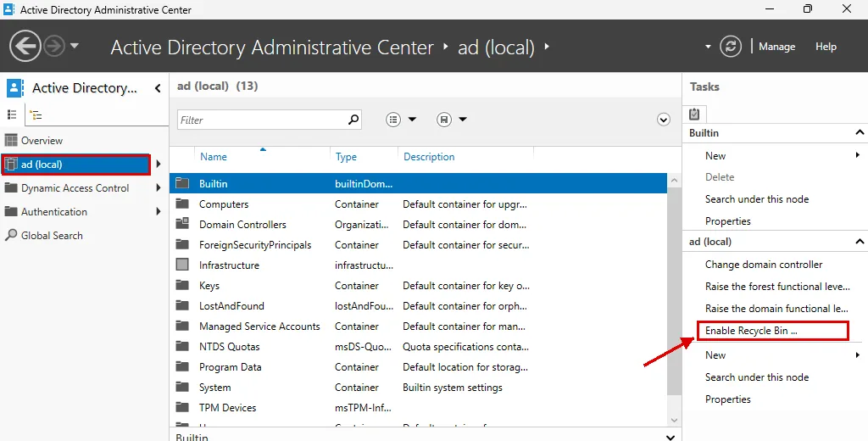Click the Domain Controllers OU icon

pos(182,224)
